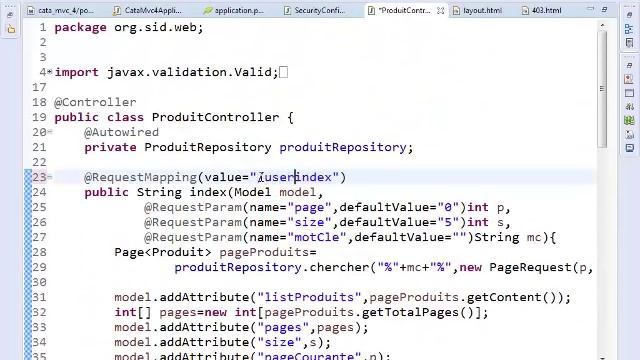Click the index method name on line 24
640x360 pixels.
(x=208, y=192)
